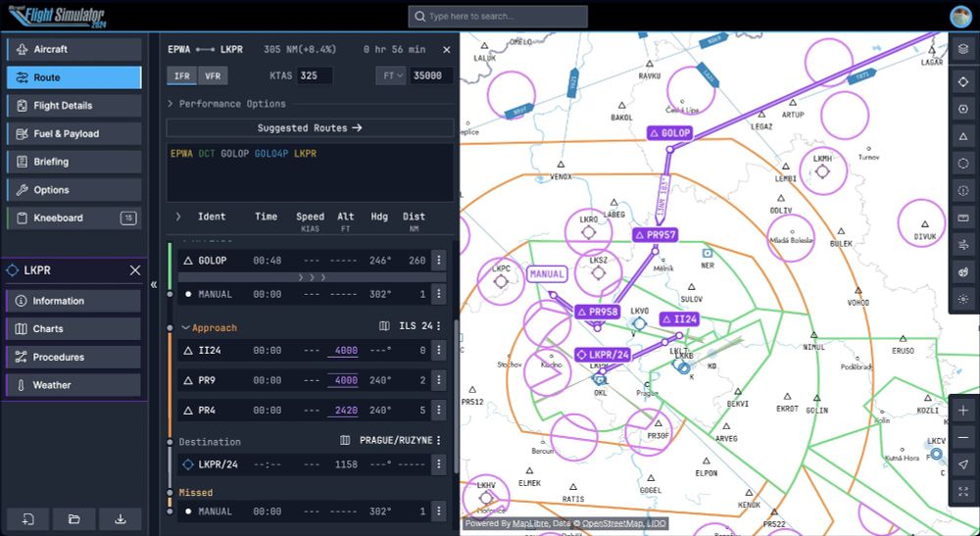Expand the waypoint table header chevron
Viewport: 980px width, 536px height.
click(x=178, y=217)
